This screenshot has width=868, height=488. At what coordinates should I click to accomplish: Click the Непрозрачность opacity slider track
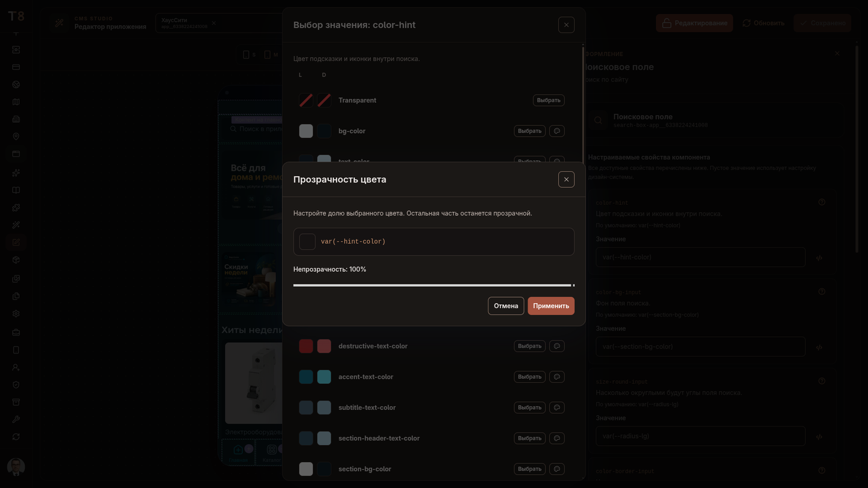coord(434,285)
